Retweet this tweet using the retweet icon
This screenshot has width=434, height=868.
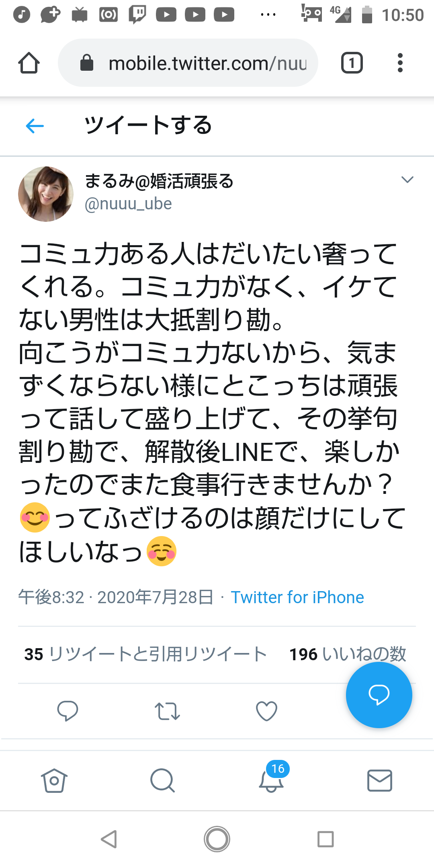167,710
